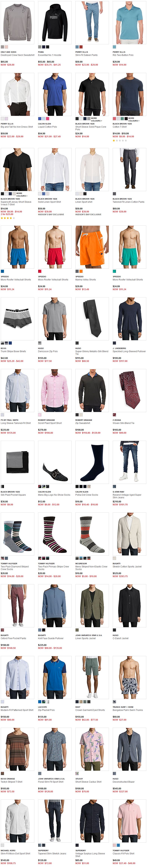This screenshot has width=148, height=868.
Task: Expand More Colours under the Cotton T-Shirt
Action: pyautogui.click(x=134, y=119)
